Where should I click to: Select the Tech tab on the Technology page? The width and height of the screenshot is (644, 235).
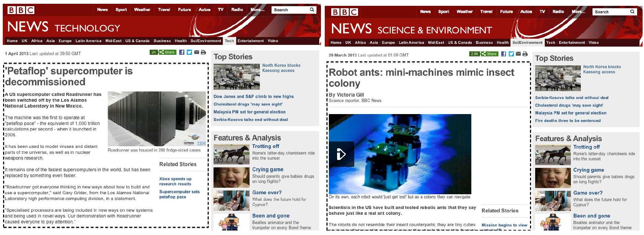(229, 41)
